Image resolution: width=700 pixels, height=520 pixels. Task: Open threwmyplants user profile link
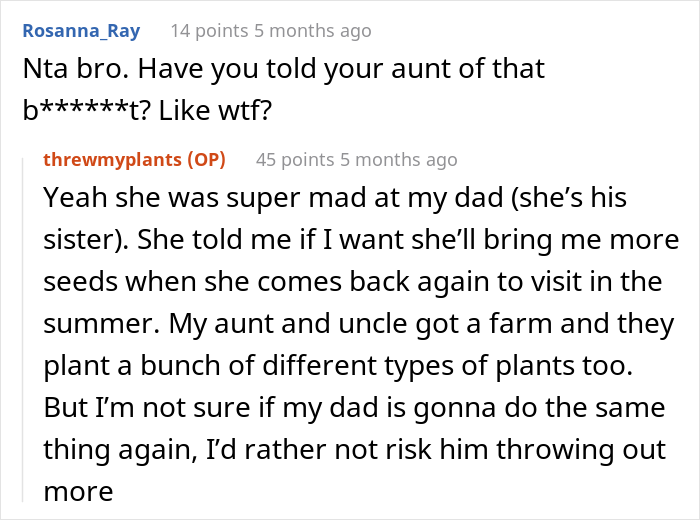112,159
